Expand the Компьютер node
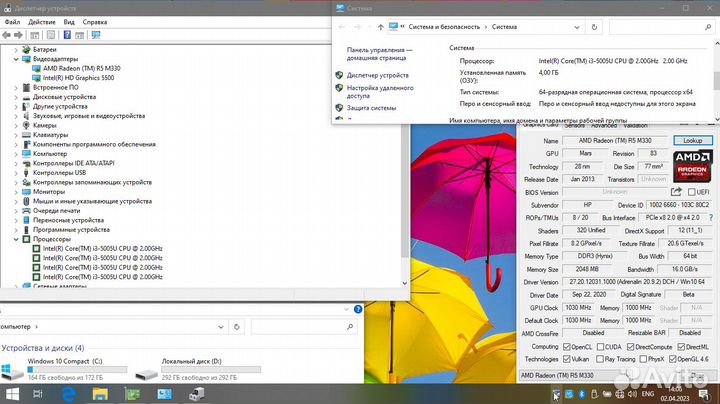The width and height of the screenshot is (720, 404). click(16, 154)
